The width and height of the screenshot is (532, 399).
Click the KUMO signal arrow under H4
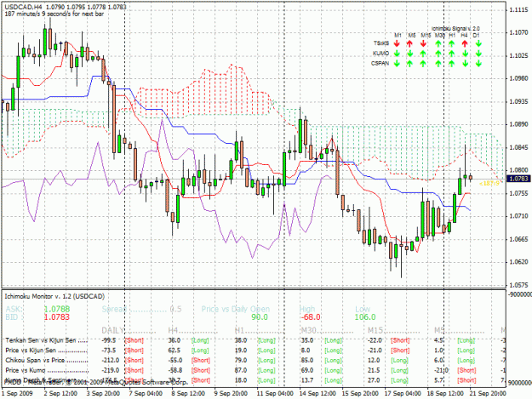465,54
